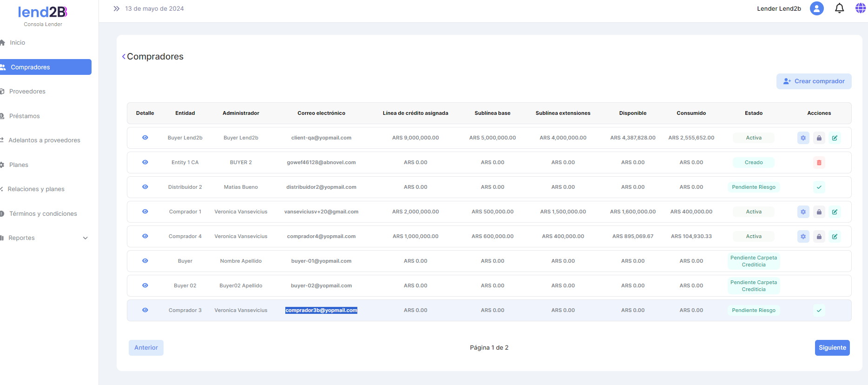Click the edit icon for Comprador 4
This screenshot has height=385, width=868.
[x=835, y=237]
